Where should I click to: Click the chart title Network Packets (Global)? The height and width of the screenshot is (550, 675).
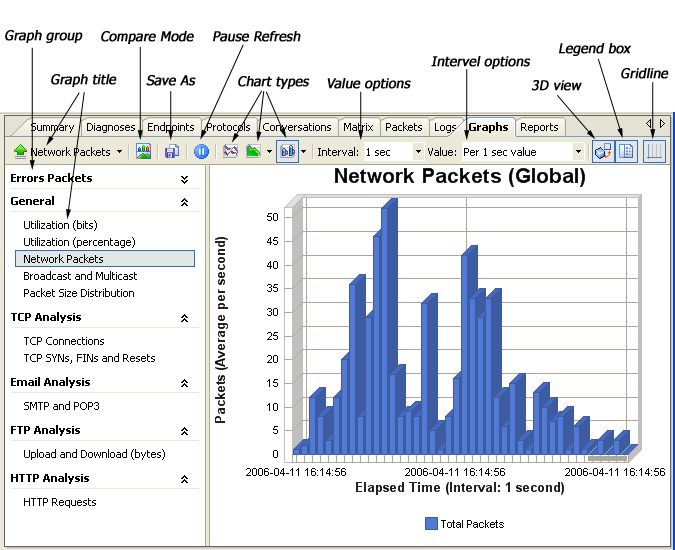tap(460, 176)
